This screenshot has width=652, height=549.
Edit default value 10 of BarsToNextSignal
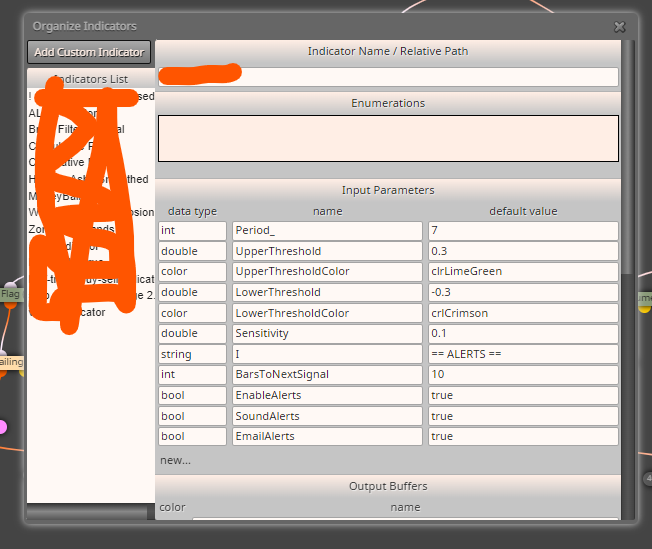point(523,375)
